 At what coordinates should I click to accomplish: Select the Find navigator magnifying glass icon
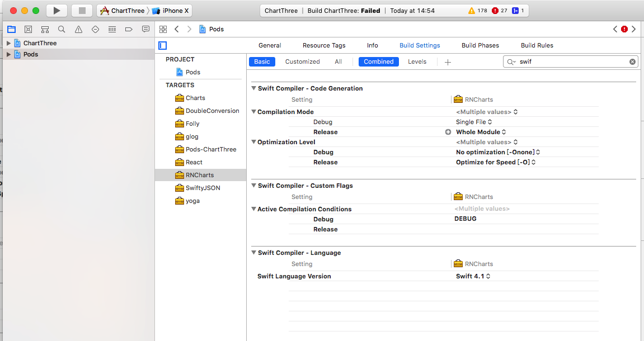62,29
